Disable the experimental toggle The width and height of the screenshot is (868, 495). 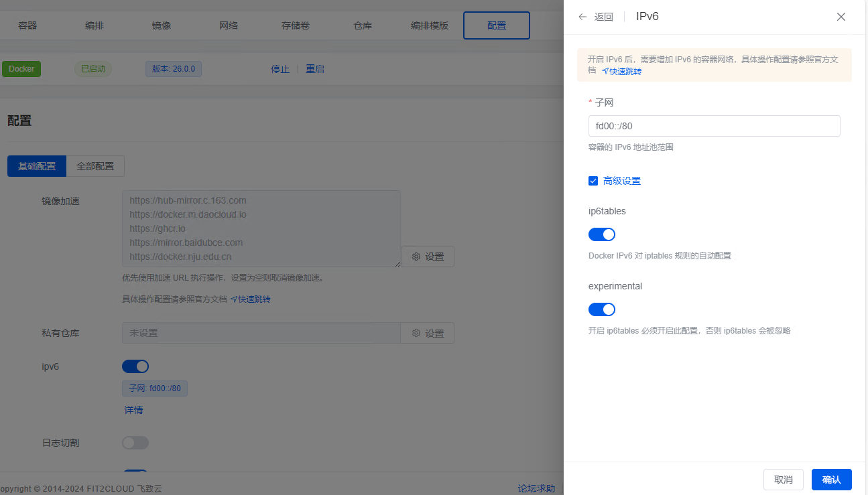tap(601, 309)
